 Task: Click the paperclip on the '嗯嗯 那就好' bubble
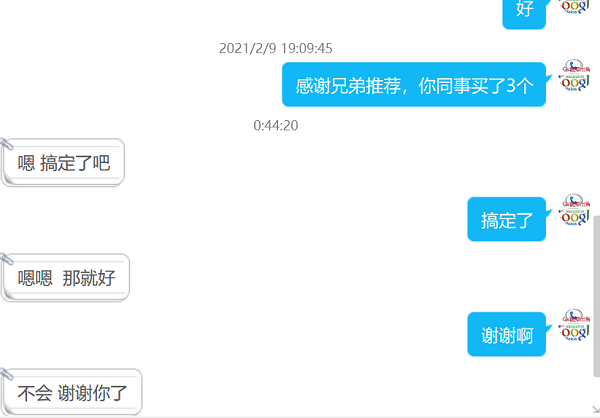coord(7,259)
